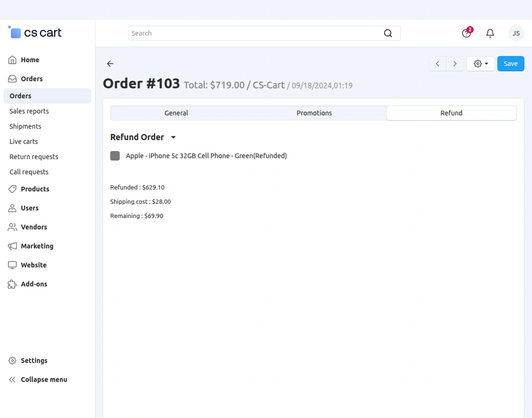Image resolution: width=532 pixels, height=418 pixels.
Task: Open the notifications bell
Action: pos(490,33)
